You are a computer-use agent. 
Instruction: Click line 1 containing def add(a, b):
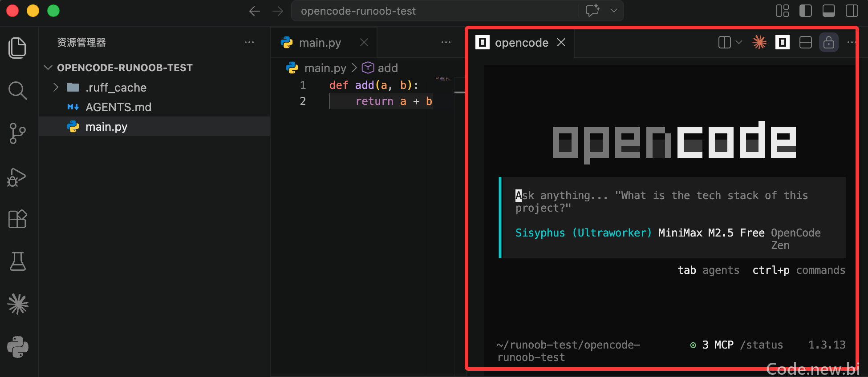pos(374,85)
